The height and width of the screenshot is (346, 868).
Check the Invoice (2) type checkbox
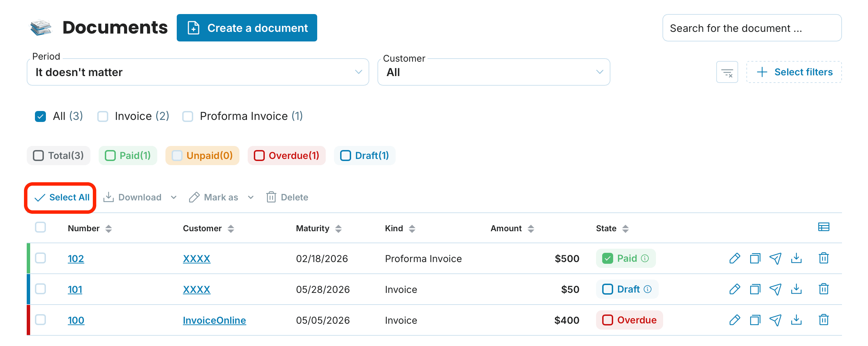point(103,116)
